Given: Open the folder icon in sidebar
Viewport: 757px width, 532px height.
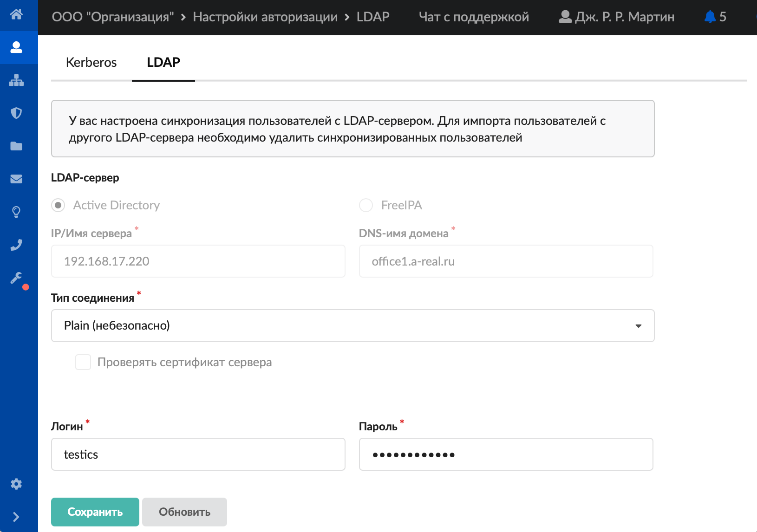Looking at the screenshot, I should click(16, 146).
